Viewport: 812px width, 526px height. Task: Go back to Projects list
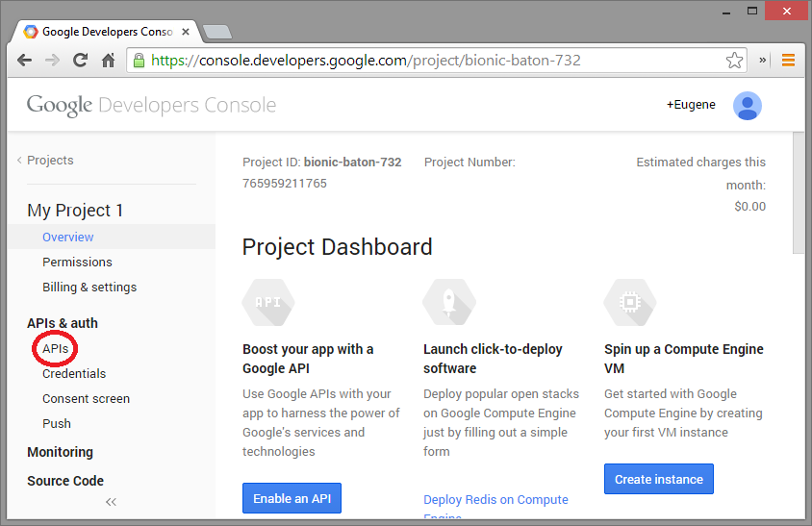(45, 160)
